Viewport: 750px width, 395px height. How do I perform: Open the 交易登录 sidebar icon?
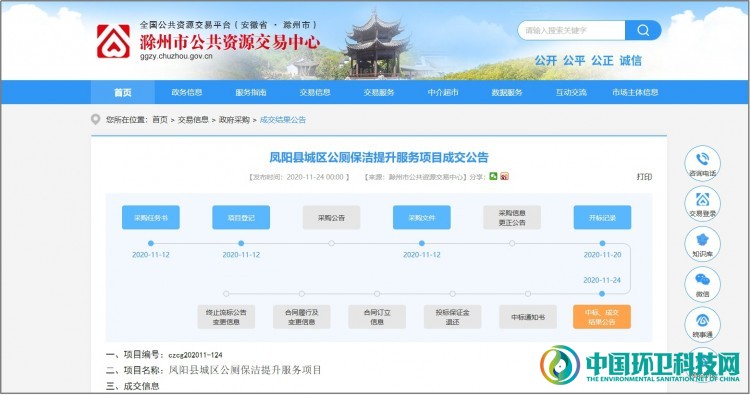point(702,204)
